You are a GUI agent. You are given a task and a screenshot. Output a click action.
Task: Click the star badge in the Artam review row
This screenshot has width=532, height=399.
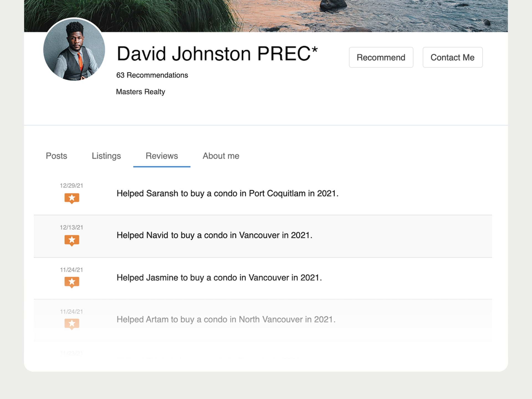click(72, 324)
